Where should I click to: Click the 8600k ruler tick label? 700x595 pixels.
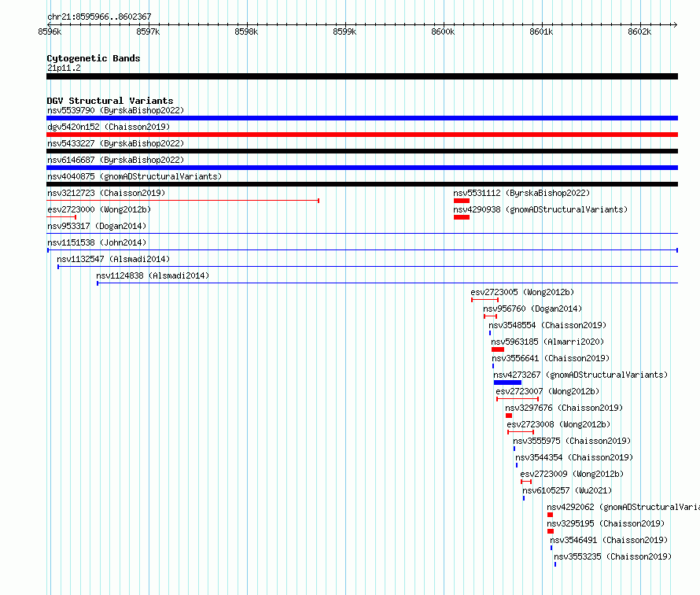pyautogui.click(x=443, y=31)
